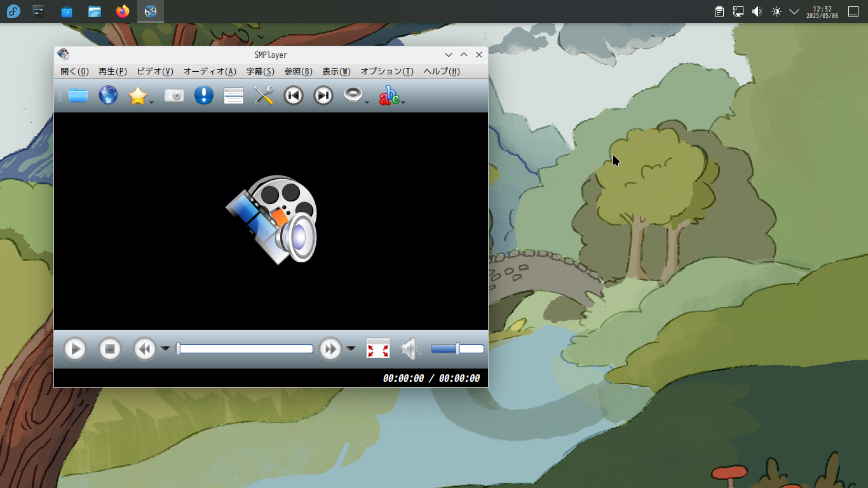The width and height of the screenshot is (868, 488).
Task: Open the 開く(O) menu
Action: pyautogui.click(x=75, y=72)
